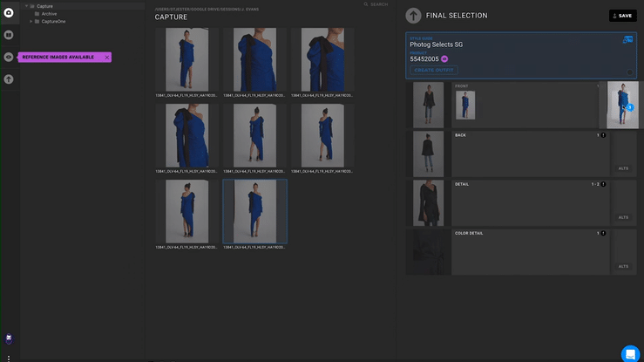
Task: Open the chat support bubble
Action: click(630, 353)
